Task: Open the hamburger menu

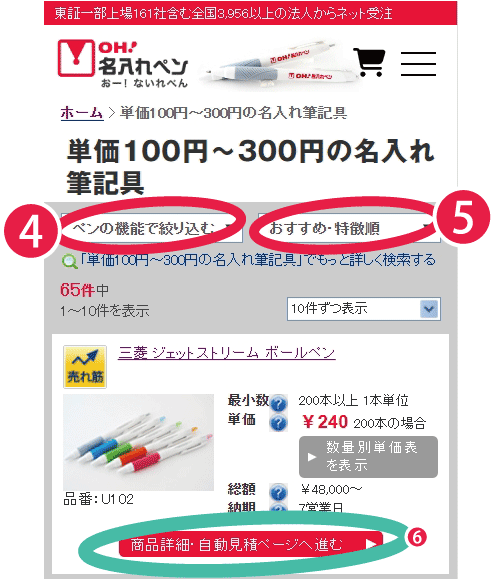Action: point(419,64)
